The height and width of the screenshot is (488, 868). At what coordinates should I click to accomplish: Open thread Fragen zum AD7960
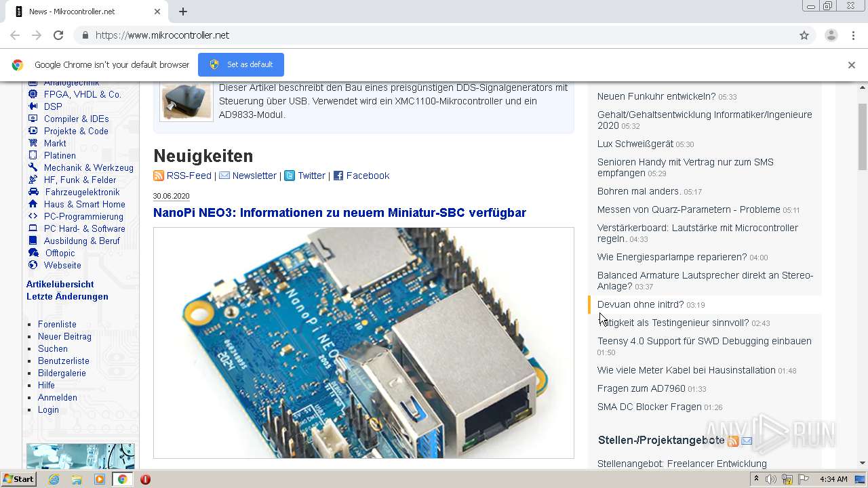pyautogui.click(x=642, y=388)
